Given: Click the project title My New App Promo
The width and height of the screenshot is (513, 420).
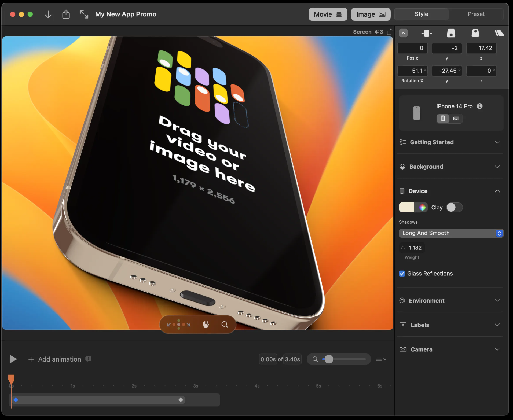Looking at the screenshot, I should pos(126,14).
